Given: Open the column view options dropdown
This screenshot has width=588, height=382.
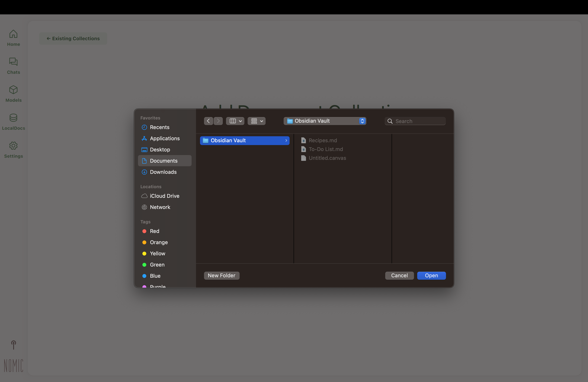Looking at the screenshot, I should [x=235, y=121].
